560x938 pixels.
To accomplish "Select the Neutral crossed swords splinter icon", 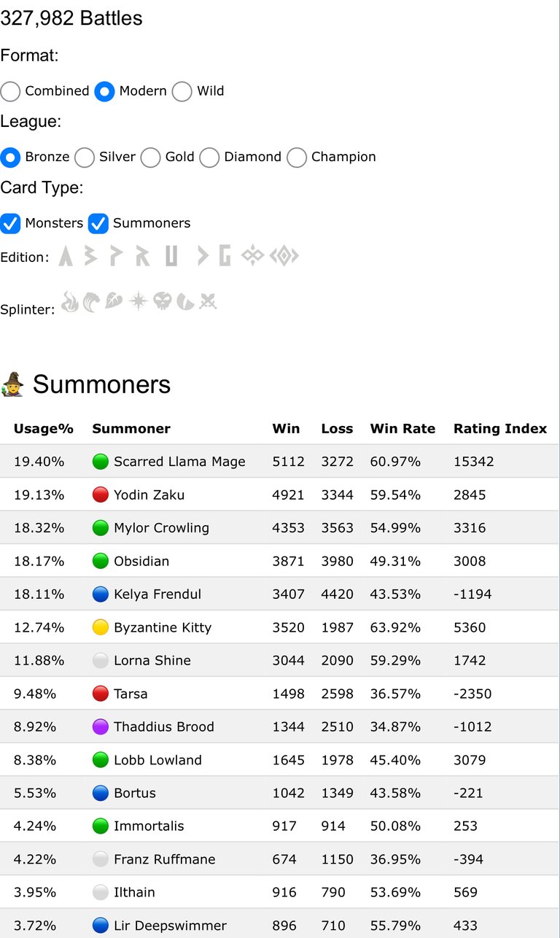I will [x=209, y=301].
